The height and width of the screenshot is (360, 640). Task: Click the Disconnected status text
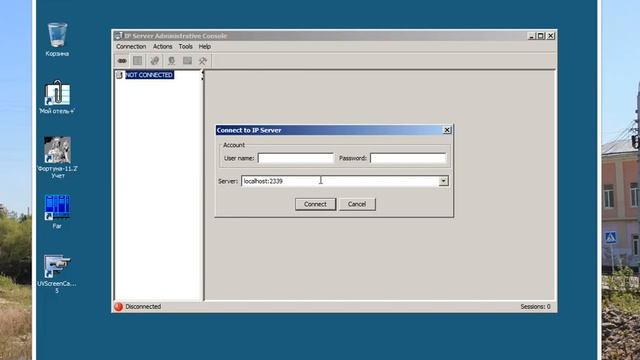143,307
